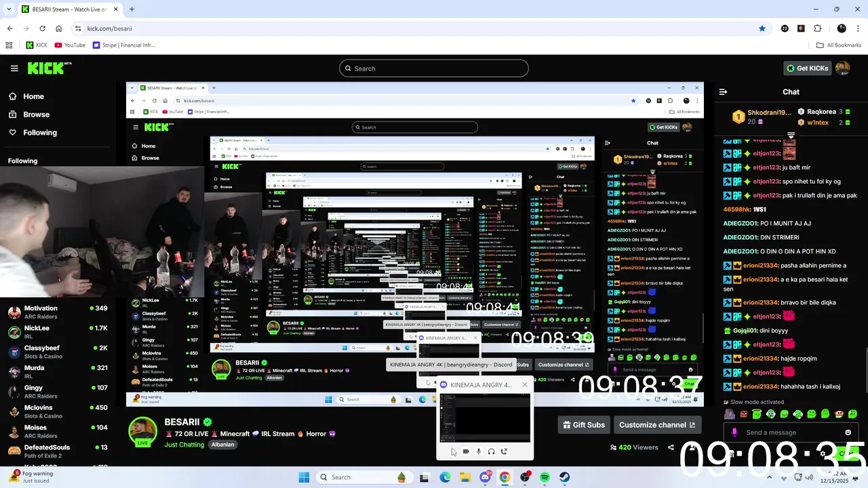Open the Motivation channel in Following

58,312
